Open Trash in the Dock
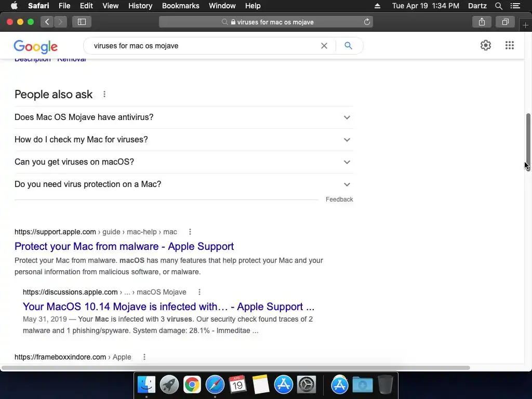This screenshot has width=532, height=399. click(x=385, y=385)
